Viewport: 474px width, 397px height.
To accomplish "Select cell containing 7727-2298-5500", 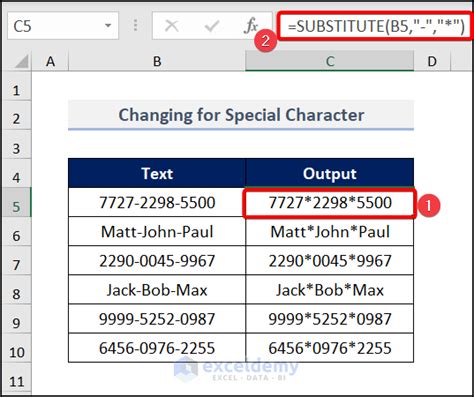I will (x=157, y=202).
